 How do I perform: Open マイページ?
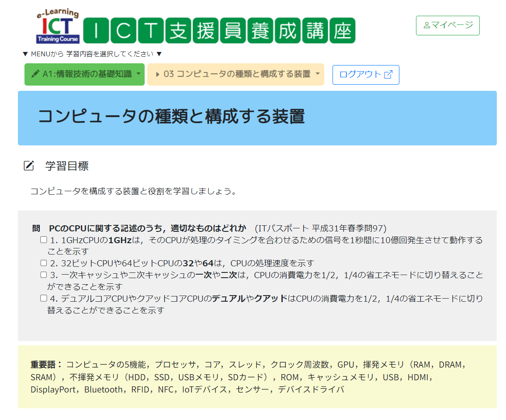tap(447, 25)
